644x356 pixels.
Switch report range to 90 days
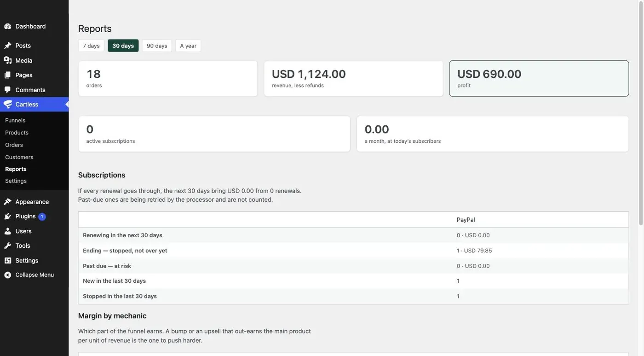[157, 46]
